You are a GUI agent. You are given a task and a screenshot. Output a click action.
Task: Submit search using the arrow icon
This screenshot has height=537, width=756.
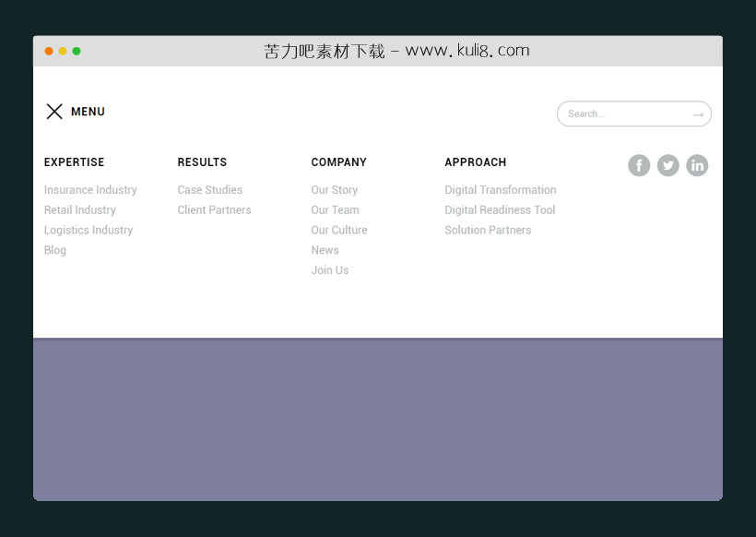(x=698, y=114)
